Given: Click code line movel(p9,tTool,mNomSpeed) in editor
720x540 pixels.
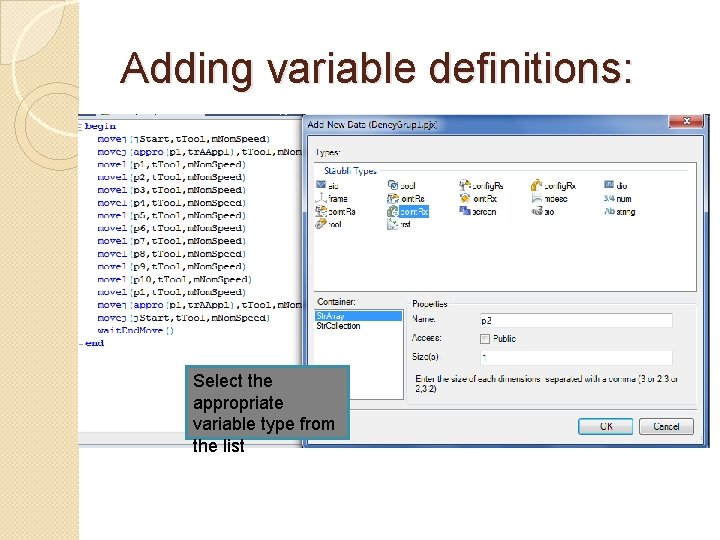Looking at the screenshot, I should tap(172, 266).
